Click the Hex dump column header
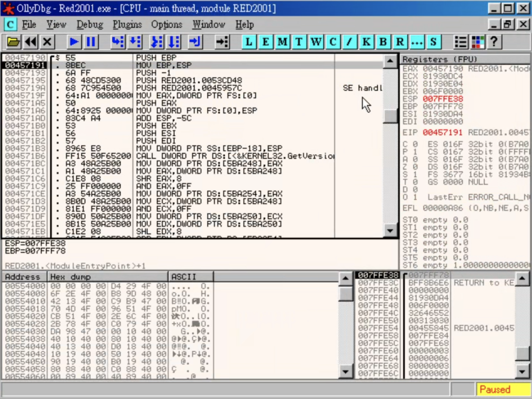The height and width of the screenshot is (399, 532). click(108, 277)
